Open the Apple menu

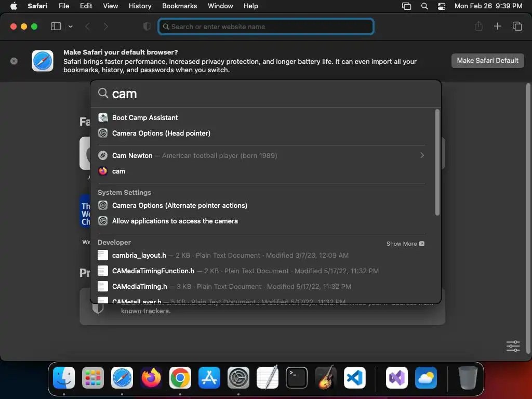pos(14,6)
